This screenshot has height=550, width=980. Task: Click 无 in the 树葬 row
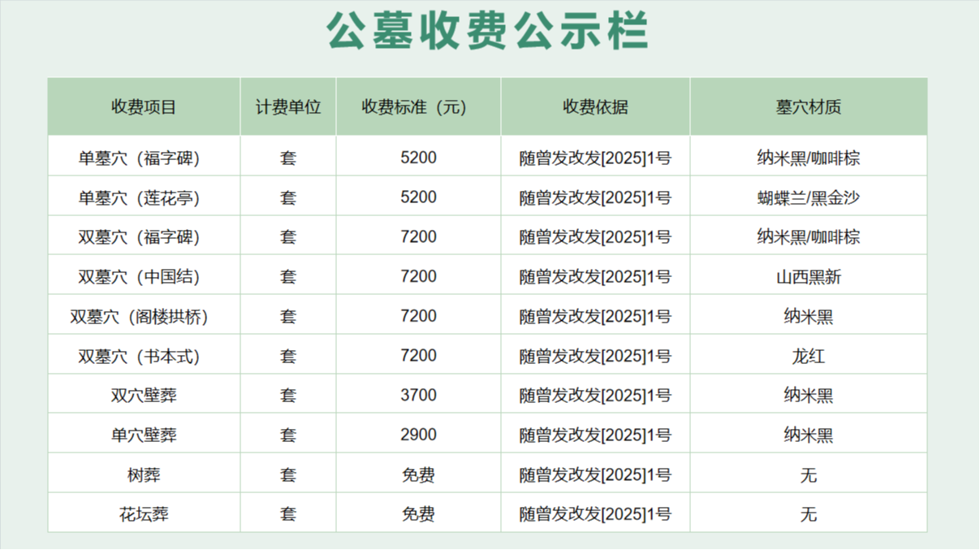(809, 473)
